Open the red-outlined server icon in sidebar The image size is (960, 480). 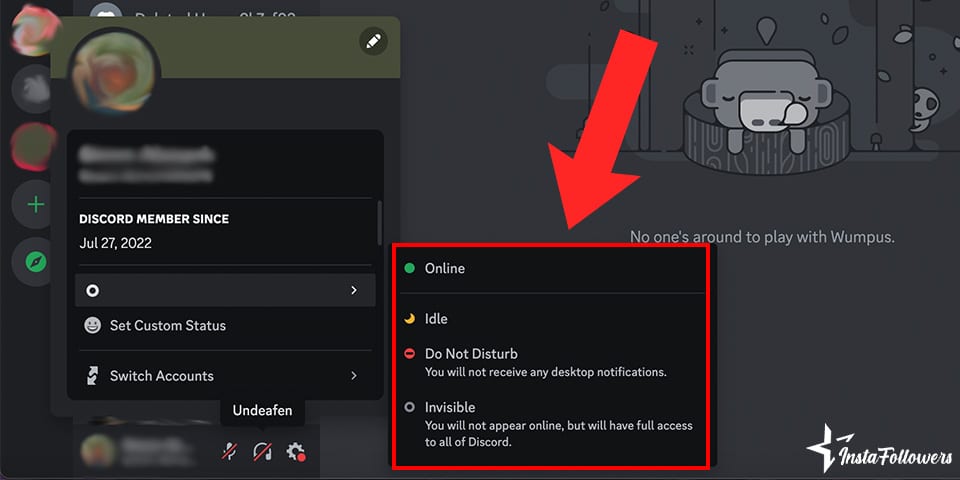pos(34,146)
